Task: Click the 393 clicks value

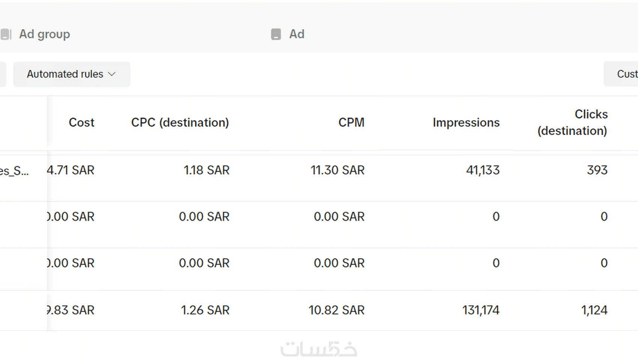Action: 597,170
